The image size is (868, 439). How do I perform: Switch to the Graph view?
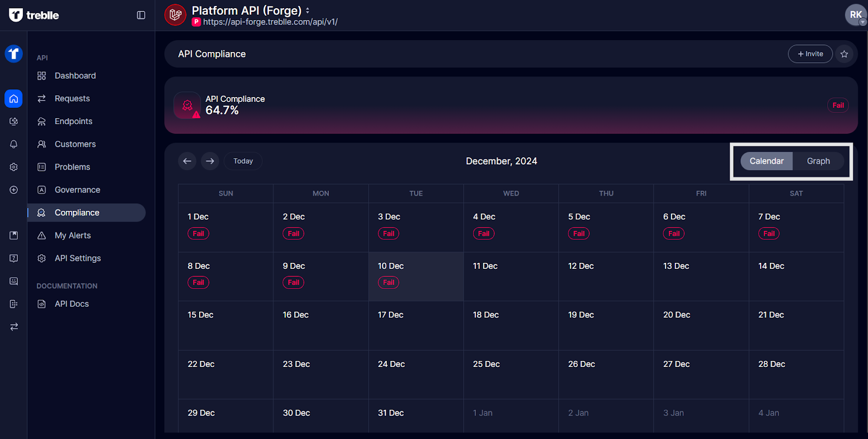tap(818, 161)
